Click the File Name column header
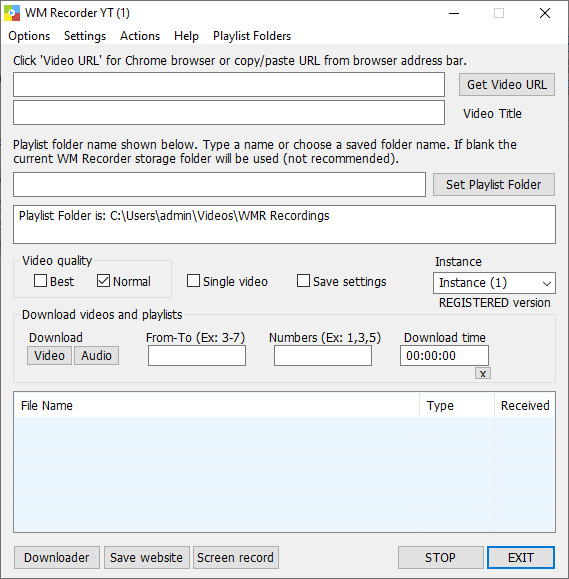 coord(216,405)
